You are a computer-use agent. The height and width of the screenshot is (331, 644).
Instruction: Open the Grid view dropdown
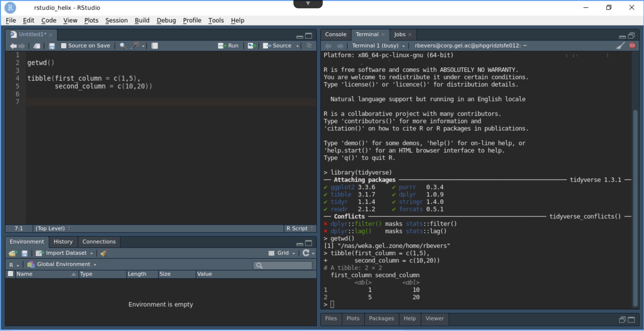point(282,253)
